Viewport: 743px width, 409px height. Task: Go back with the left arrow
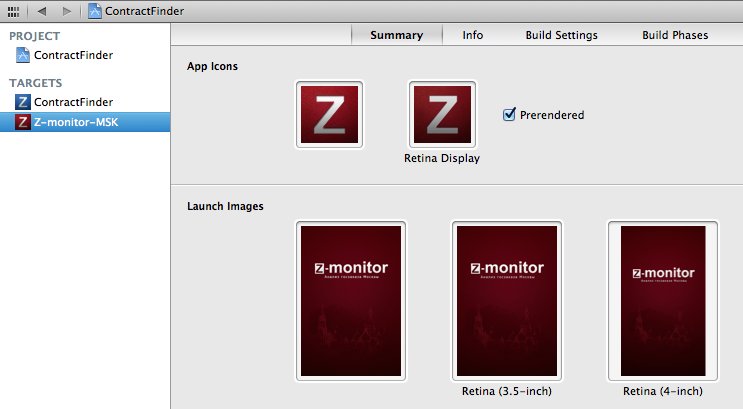pyautogui.click(x=42, y=11)
